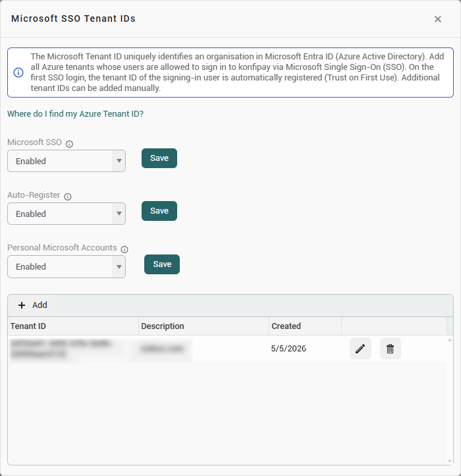The height and width of the screenshot is (476, 461).
Task: Click the info icon next to Microsoft SSO
Action: 69,144
